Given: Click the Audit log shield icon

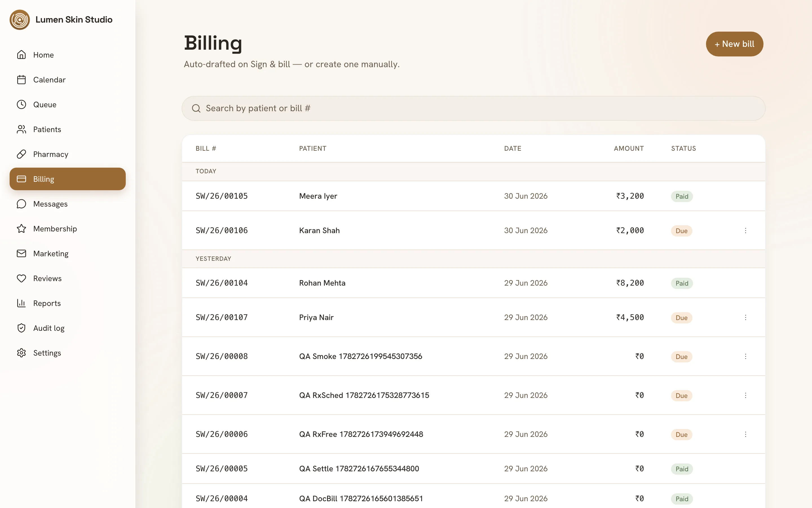Looking at the screenshot, I should click(21, 328).
